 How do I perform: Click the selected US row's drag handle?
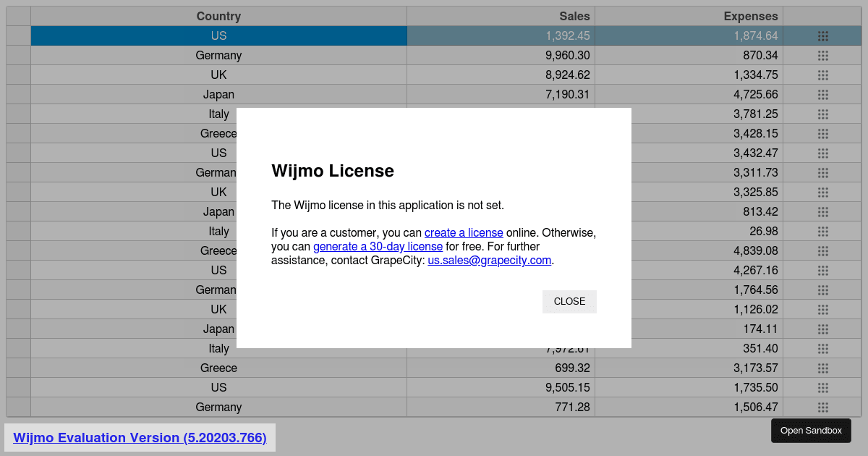[x=822, y=35]
